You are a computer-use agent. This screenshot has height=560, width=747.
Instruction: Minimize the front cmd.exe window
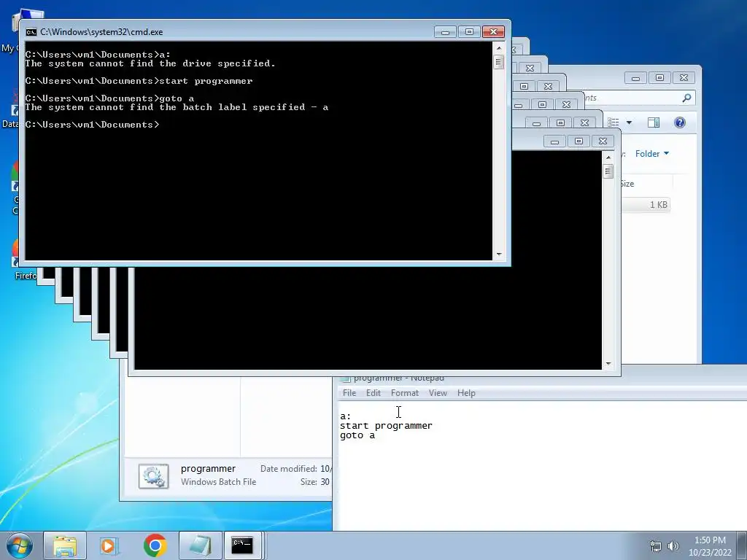tap(445, 32)
